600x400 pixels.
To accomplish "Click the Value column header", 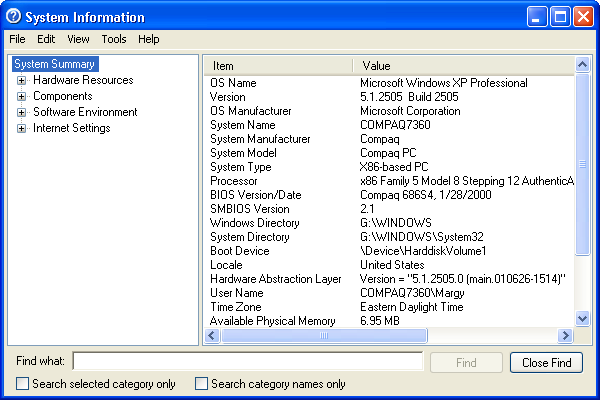I will 465,65.
